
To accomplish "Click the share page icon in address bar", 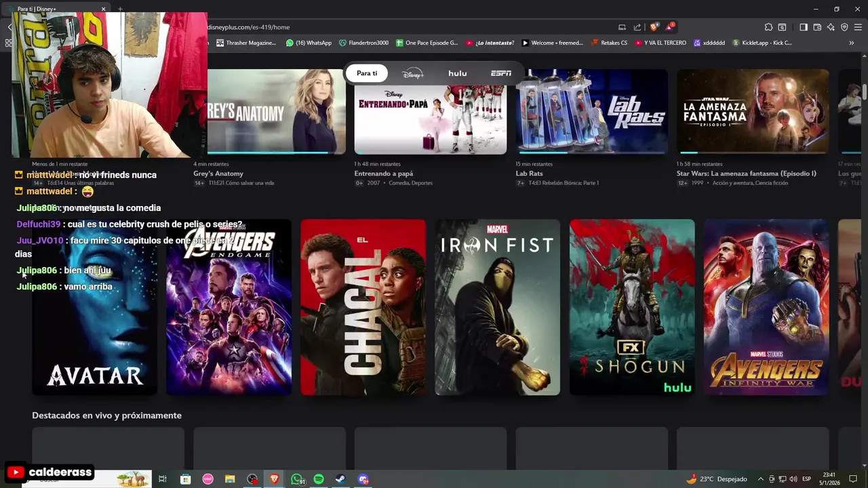I will (637, 27).
